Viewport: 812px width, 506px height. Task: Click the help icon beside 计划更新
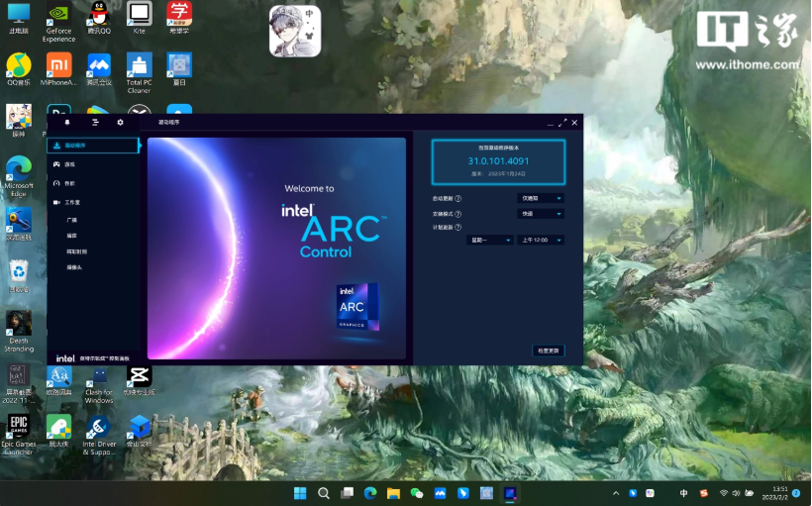pos(457,227)
